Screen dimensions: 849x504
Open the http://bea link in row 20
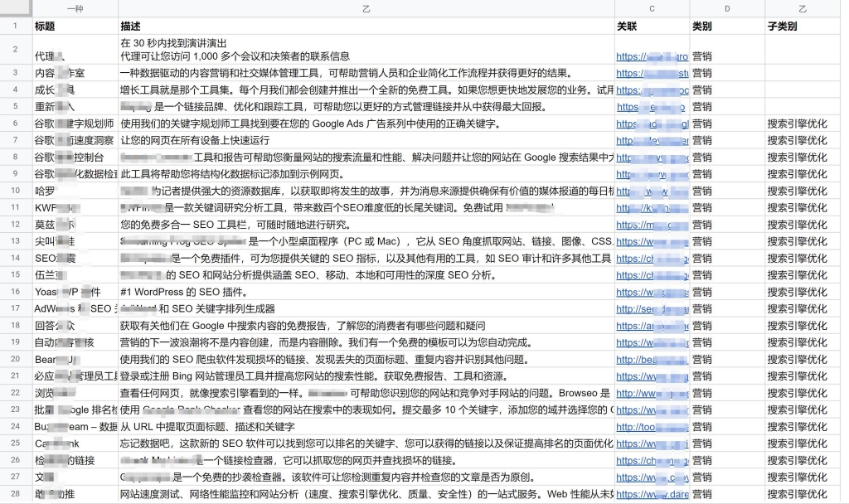652,360
